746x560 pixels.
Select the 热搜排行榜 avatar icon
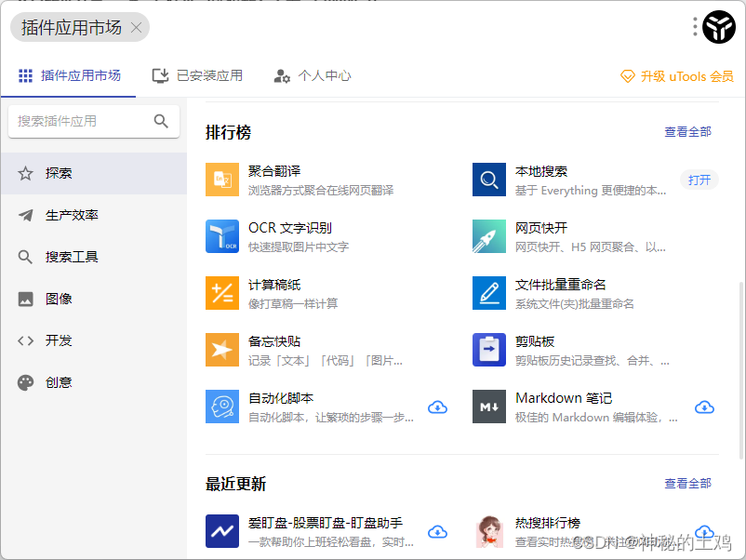[489, 531]
